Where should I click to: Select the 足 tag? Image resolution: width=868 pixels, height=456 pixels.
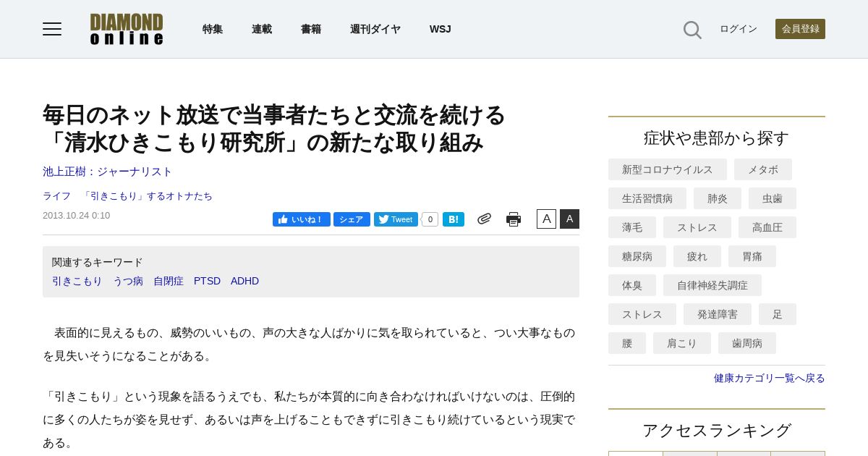pyautogui.click(x=778, y=314)
